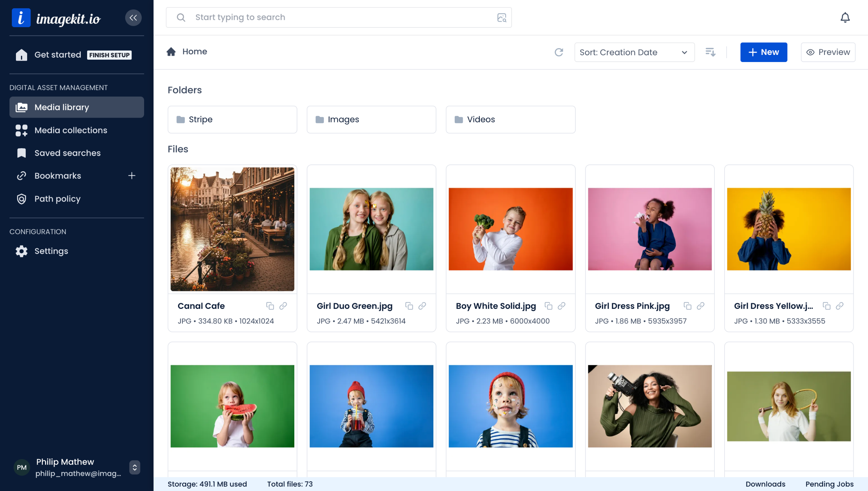Click the FINISH SETUP badge
The width and height of the screenshot is (868, 491).
click(x=109, y=55)
